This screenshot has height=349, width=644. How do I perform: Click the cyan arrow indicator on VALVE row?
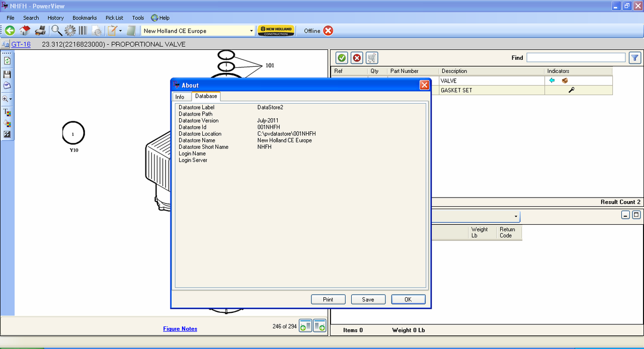(552, 80)
